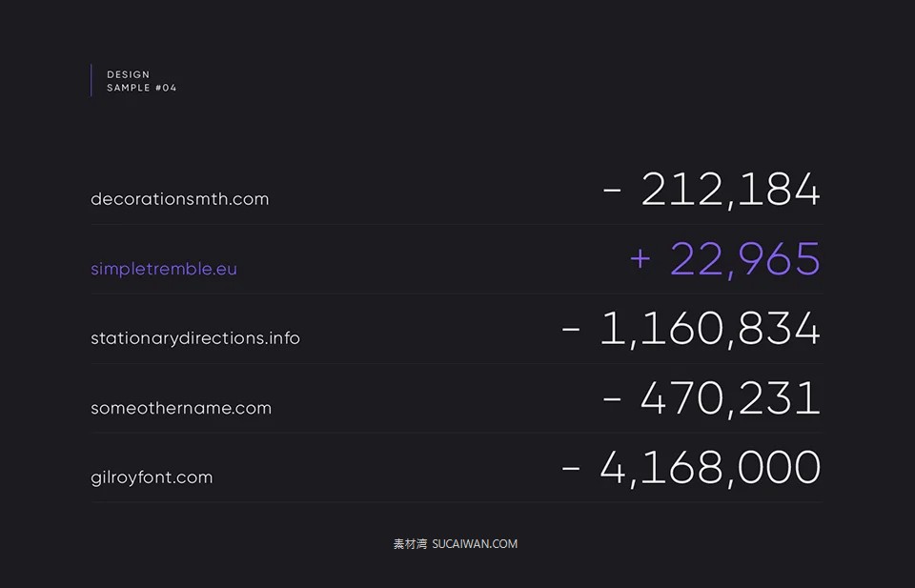915x588 pixels.
Task: Click the purple plus sign before 22,965
Action: (x=640, y=259)
